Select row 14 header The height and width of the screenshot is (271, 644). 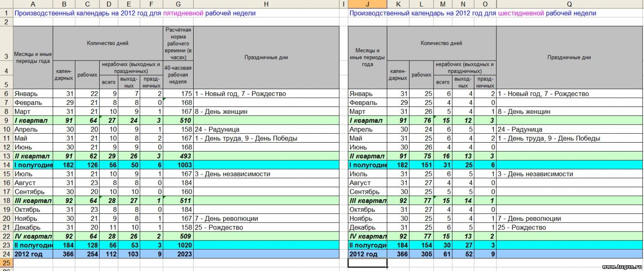click(x=6, y=165)
